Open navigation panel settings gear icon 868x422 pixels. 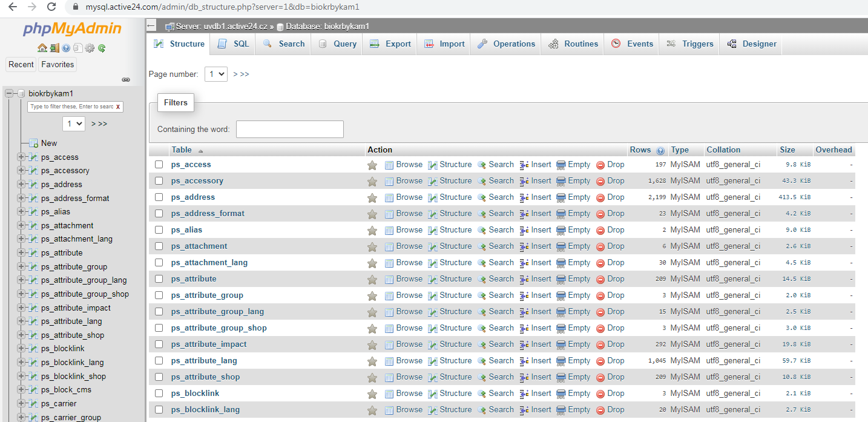coord(90,48)
